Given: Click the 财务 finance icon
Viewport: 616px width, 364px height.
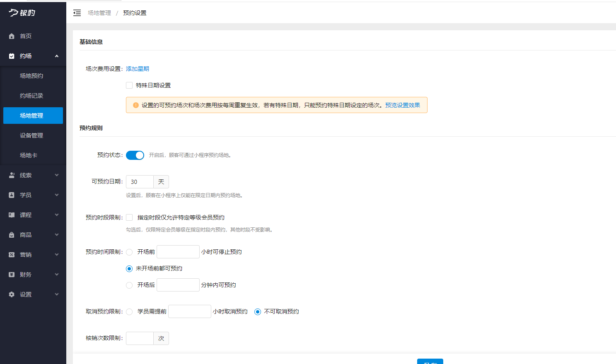Looking at the screenshot, I should pyautogui.click(x=12, y=274).
